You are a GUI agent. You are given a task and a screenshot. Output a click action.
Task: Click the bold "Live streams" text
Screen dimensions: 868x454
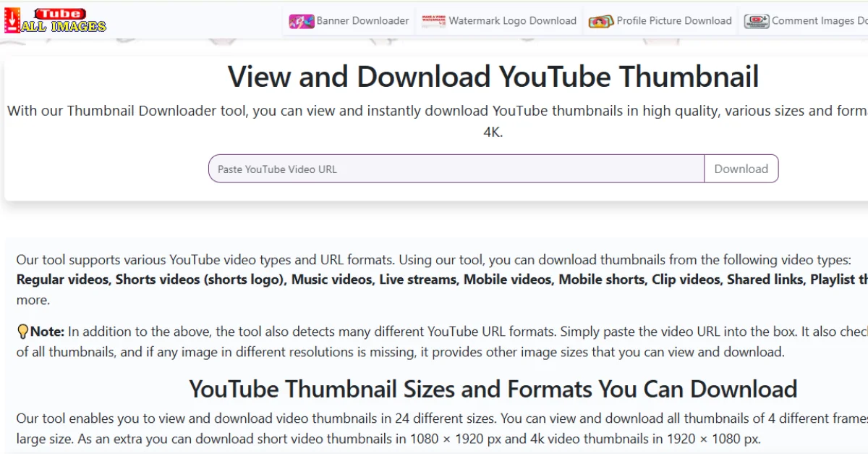tap(418, 279)
